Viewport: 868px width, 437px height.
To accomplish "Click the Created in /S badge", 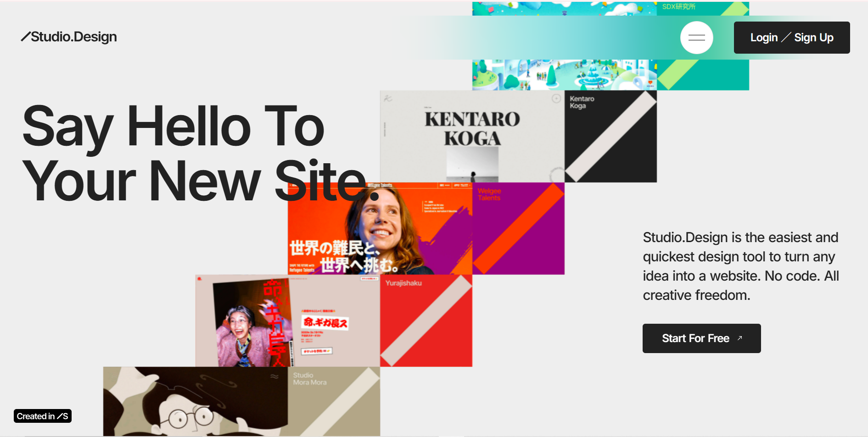I will (x=43, y=416).
